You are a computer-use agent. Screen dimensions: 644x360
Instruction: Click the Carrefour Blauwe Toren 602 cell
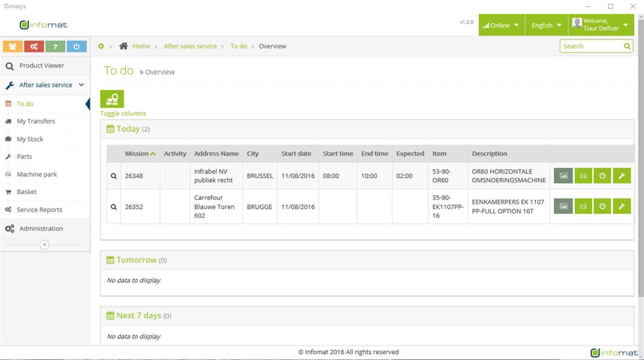216,206
